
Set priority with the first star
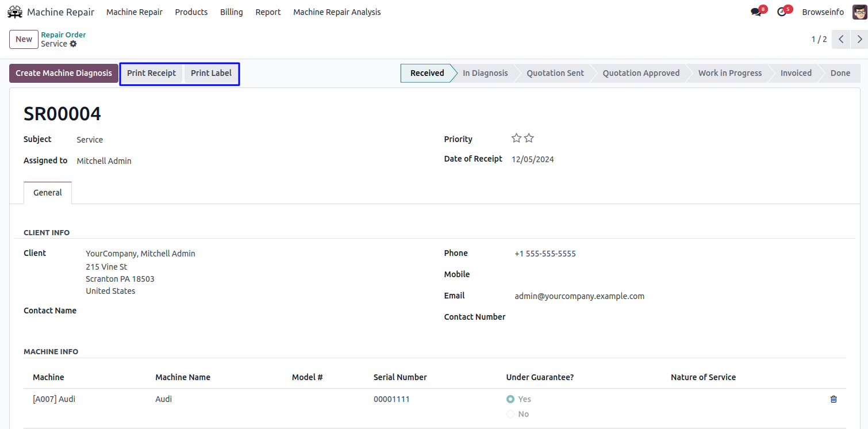coord(516,139)
